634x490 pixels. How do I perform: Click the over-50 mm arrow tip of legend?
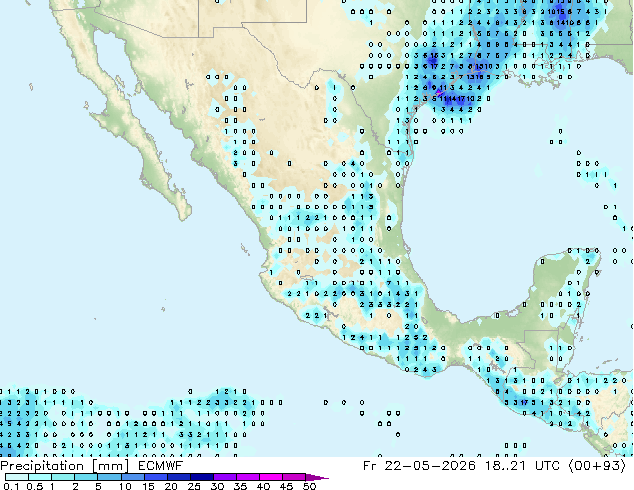[317, 477]
